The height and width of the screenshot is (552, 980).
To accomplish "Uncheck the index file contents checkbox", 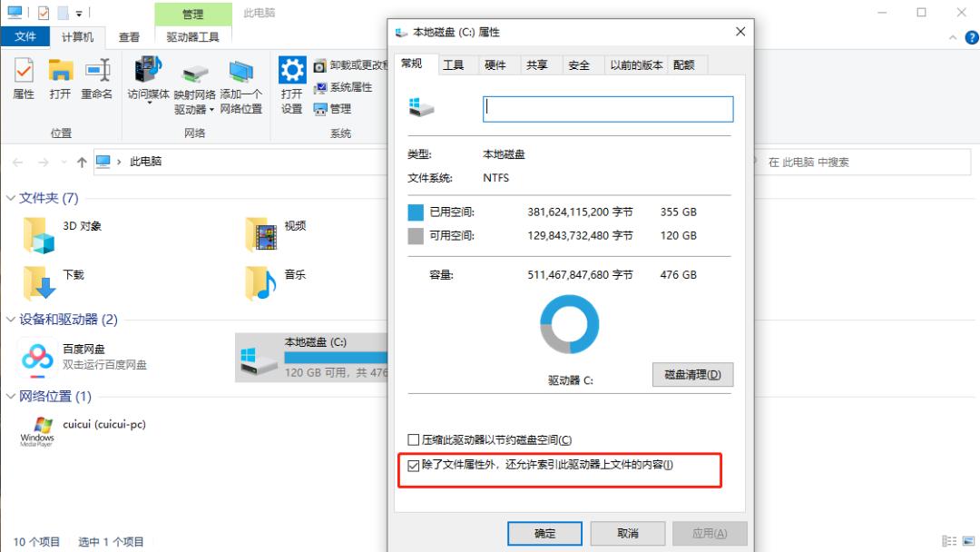I will click(413, 466).
